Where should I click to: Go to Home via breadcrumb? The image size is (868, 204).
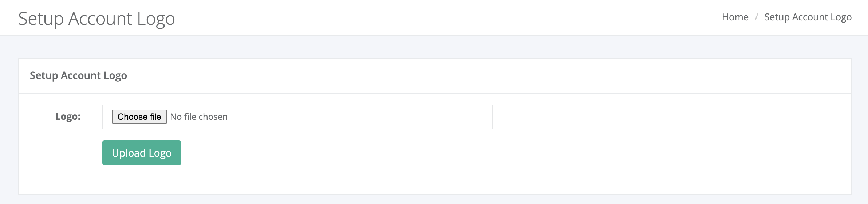click(x=735, y=17)
